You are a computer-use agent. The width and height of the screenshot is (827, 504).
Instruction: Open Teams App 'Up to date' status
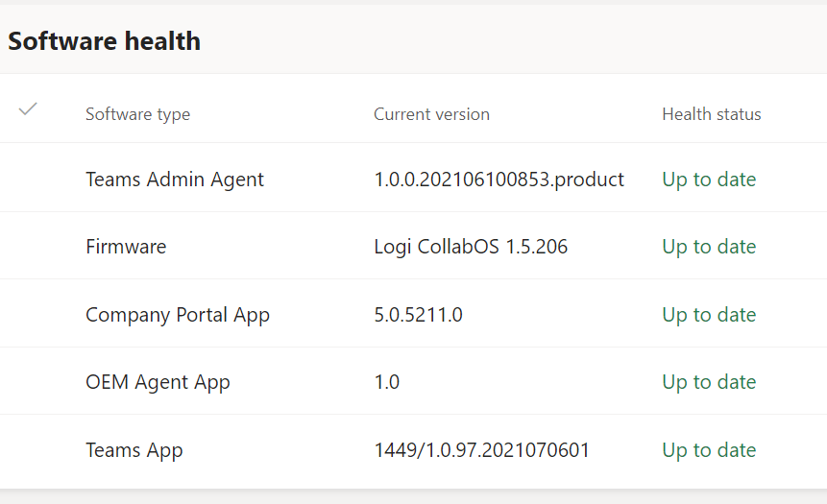[x=709, y=450]
